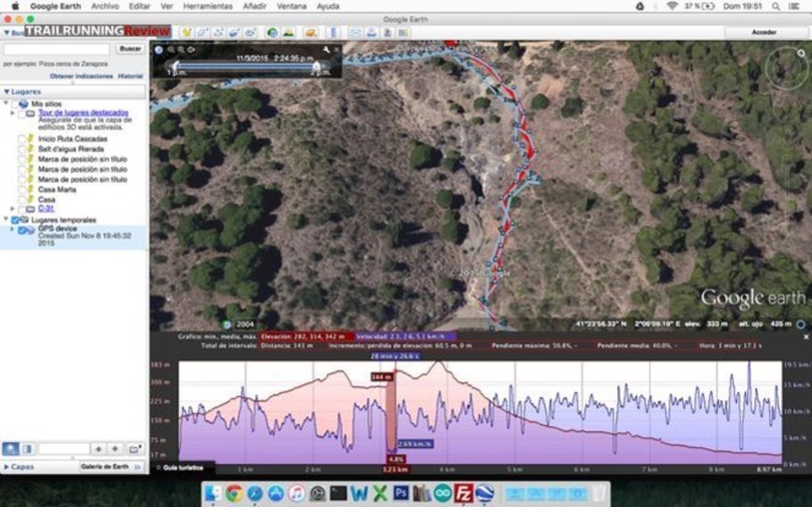Open Photoshop from the Dock
Viewport: 812px width, 507px height.
(401, 493)
